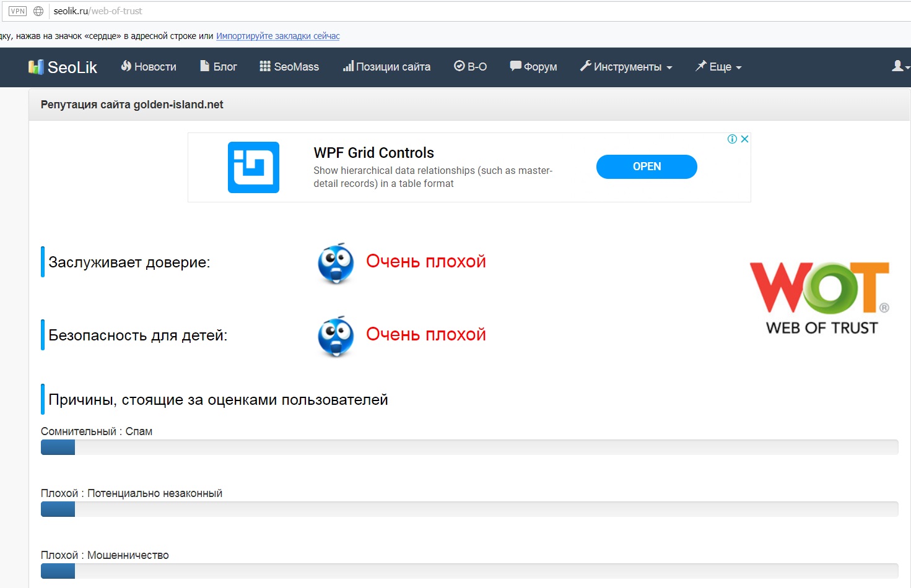
Task: Click the scared smiley next to Заслуживает доверие
Action: (336, 264)
